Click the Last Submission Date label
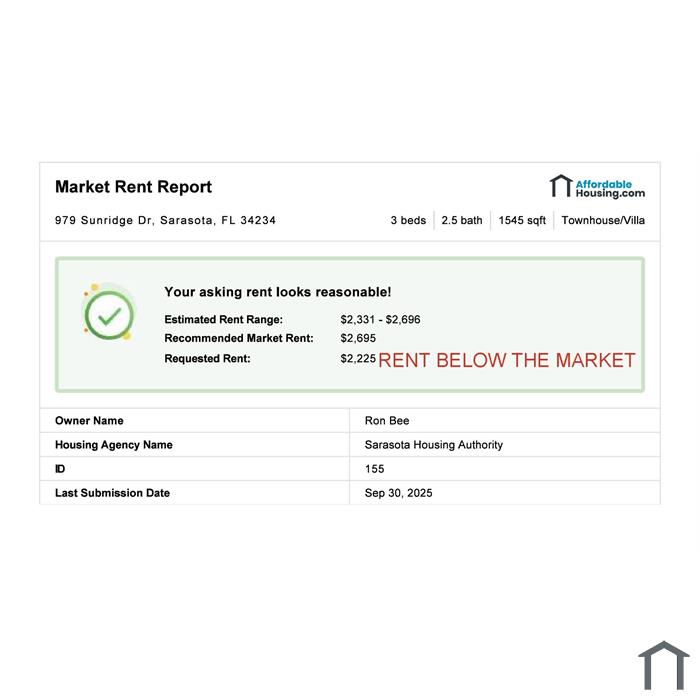Image resolution: width=700 pixels, height=700 pixels. click(112, 493)
